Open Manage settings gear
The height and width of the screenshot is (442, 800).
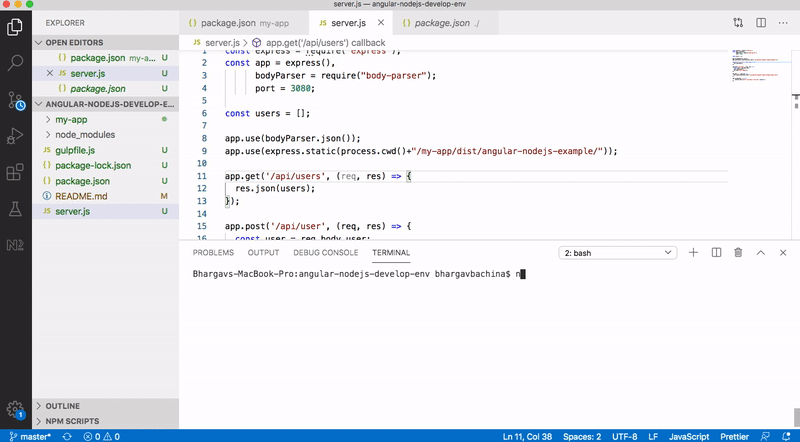pos(15,410)
